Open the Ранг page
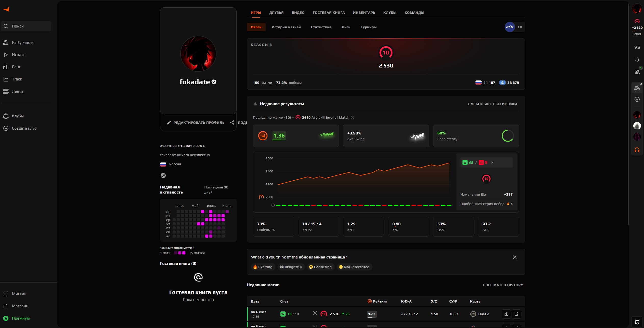The image size is (644, 328). (x=26, y=67)
